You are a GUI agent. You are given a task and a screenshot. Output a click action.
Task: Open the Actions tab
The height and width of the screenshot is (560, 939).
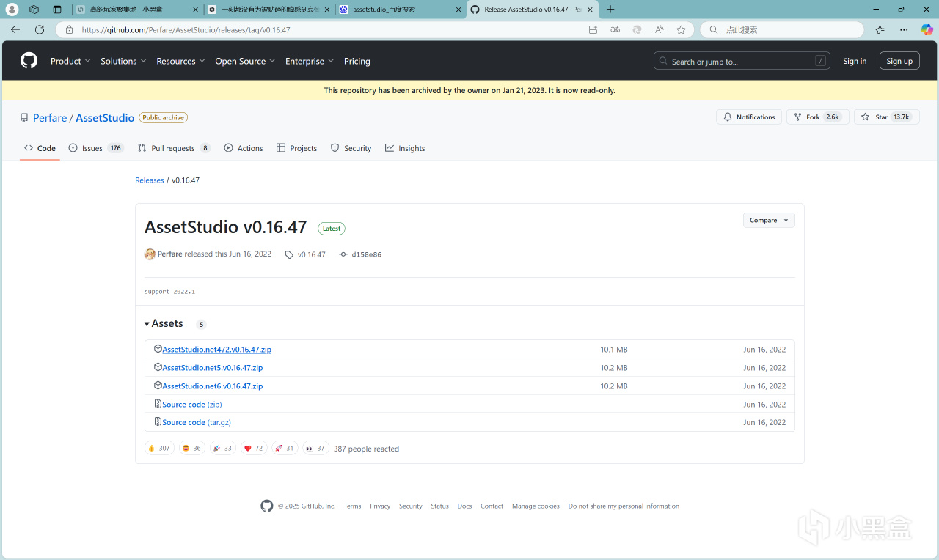[x=244, y=148]
